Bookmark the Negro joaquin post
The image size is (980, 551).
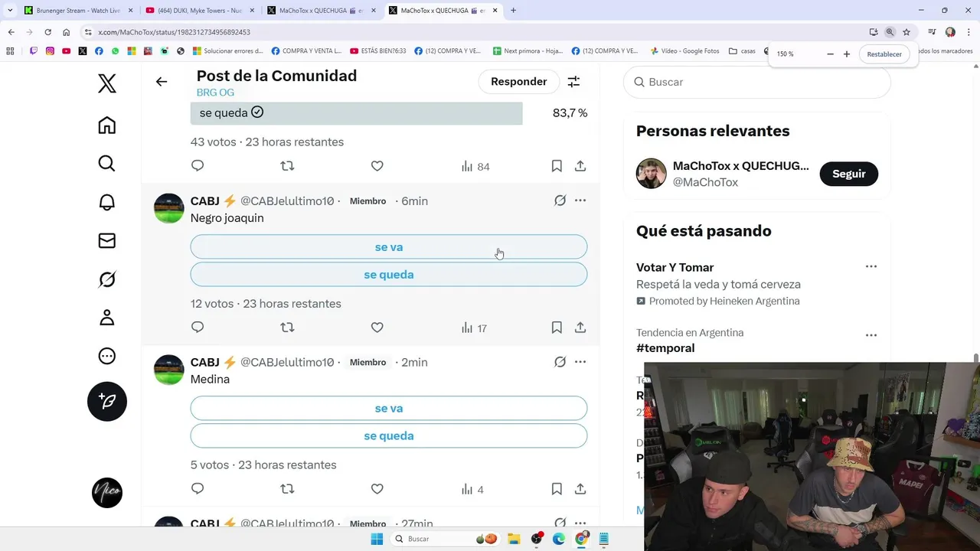pos(557,328)
